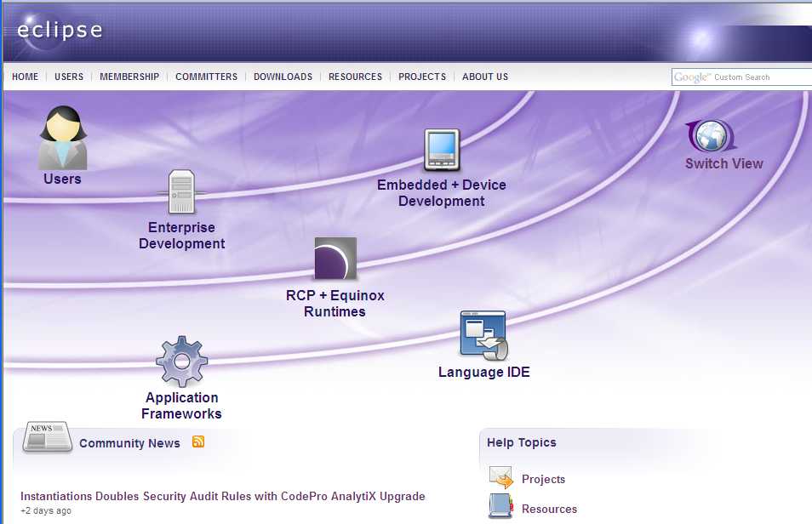The width and height of the screenshot is (812, 524).
Task: Focus the Google Custom Search field
Action: [x=741, y=77]
